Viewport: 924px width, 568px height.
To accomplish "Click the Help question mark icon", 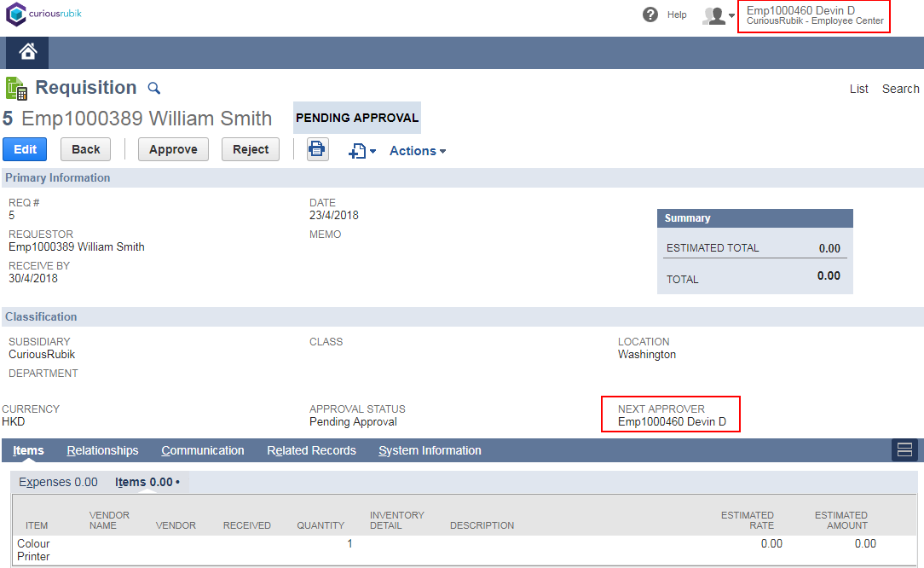I will coord(650,14).
